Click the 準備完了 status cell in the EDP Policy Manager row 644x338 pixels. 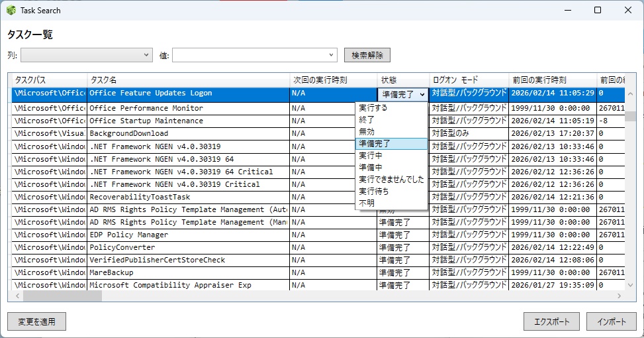click(403, 235)
